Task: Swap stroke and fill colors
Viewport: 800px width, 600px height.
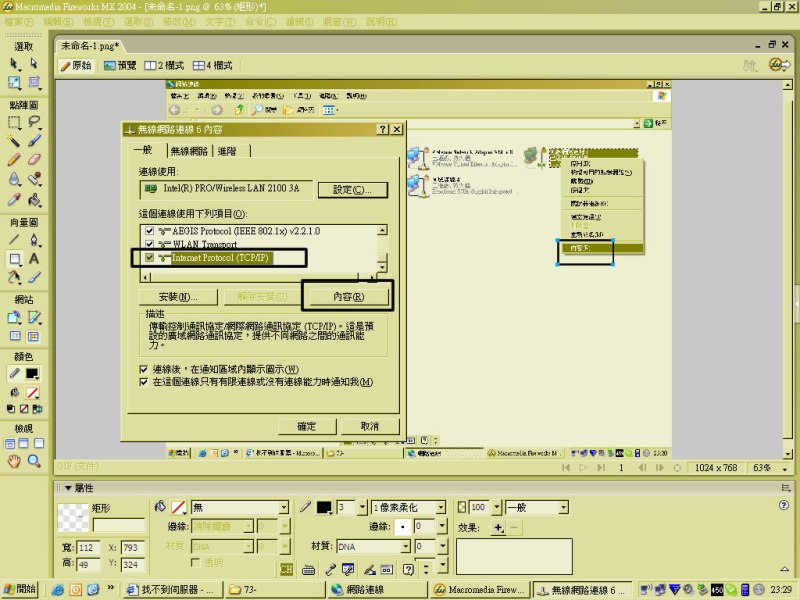Action: click(37, 409)
